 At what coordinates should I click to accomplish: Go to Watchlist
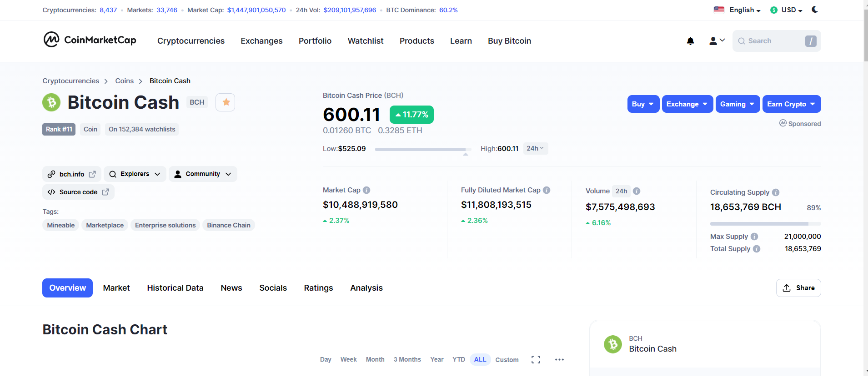(366, 41)
